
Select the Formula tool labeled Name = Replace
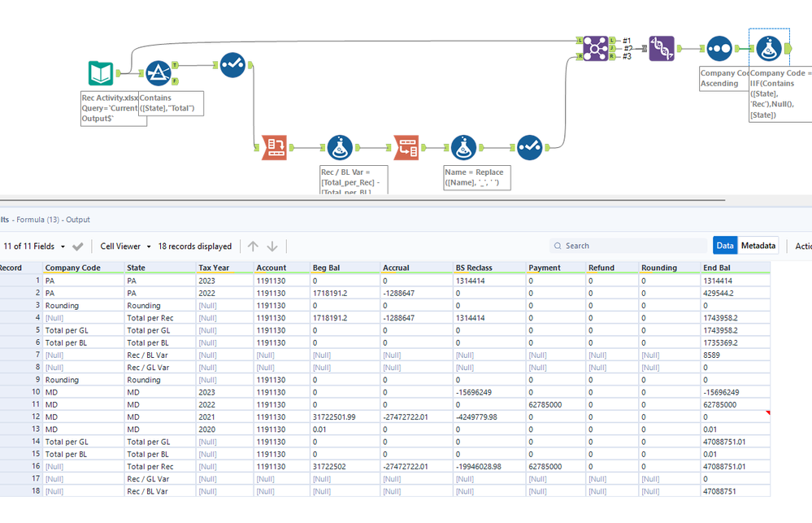pos(463,148)
